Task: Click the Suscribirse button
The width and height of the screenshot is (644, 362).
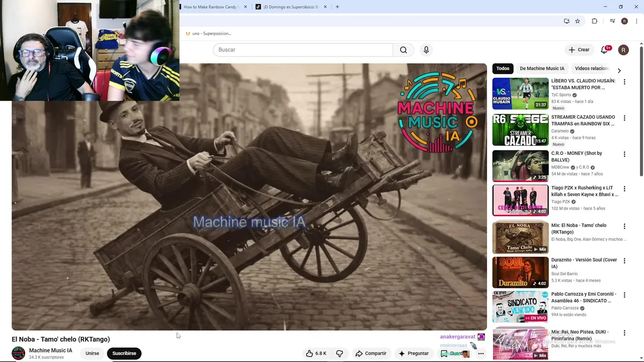Action: pyautogui.click(x=124, y=353)
